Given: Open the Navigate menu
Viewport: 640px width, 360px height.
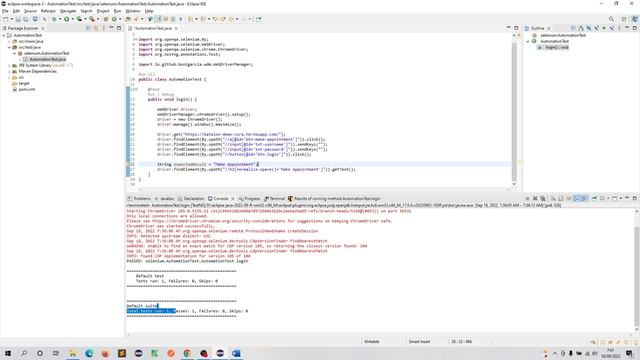Looking at the screenshot, I should pyautogui.click(x=68, y=11).
